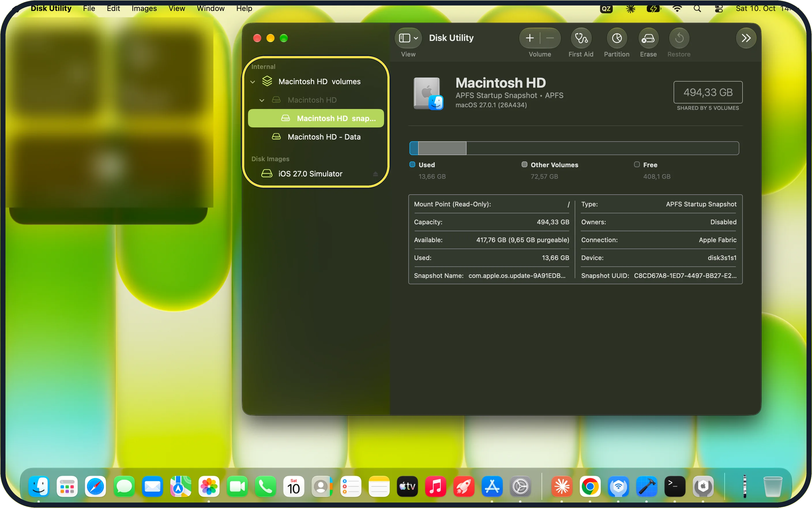This screenshot has height=508, width=812.
Task: Open the View options dropdown chevron
Action: point(416,38)
